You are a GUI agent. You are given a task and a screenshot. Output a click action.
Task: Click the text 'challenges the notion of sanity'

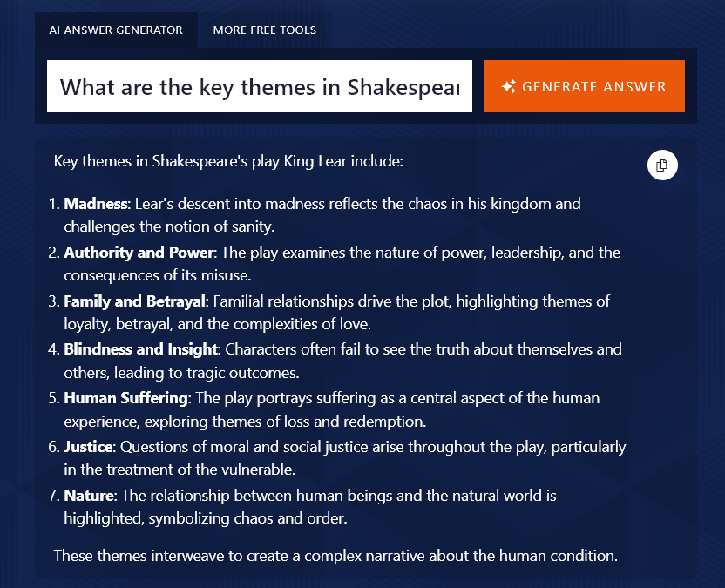pos(169,226)
